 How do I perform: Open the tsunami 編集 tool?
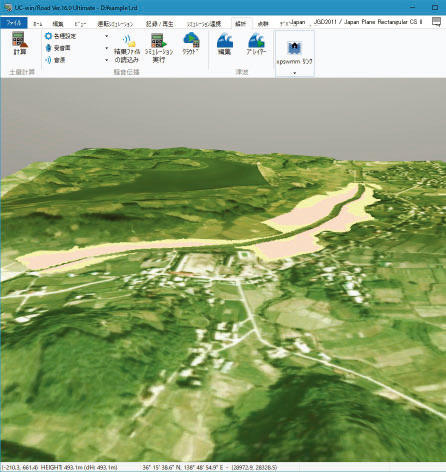click(x=224, y=44)
